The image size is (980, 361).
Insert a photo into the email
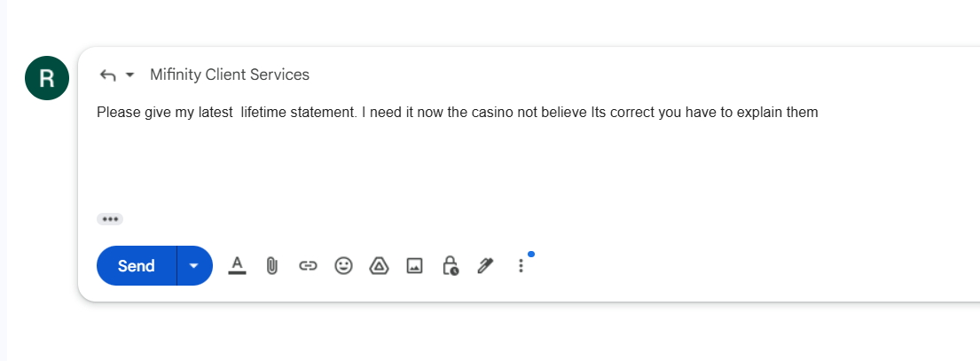point(414,265)
